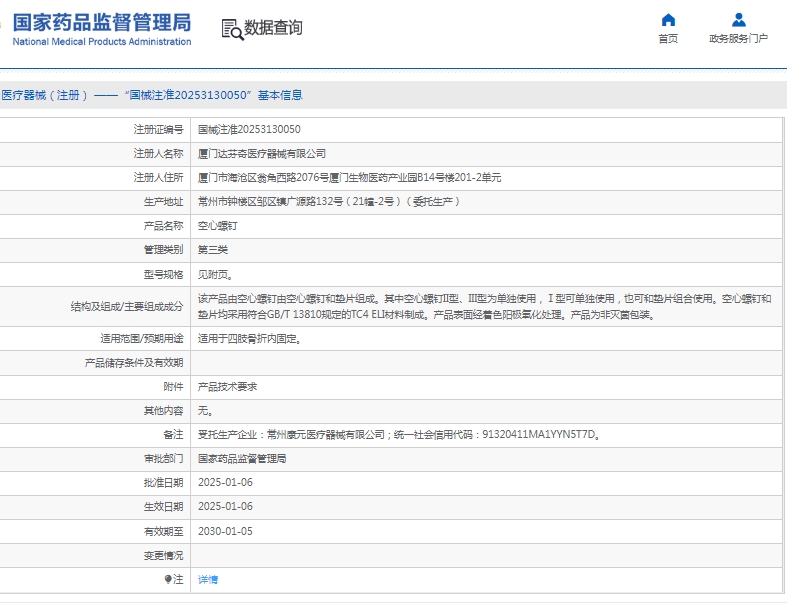The width and height of the screenshot is (787, 603).
Task: Select 厦门达芬奇医疗器械有限公司 value
Action: click(262, 154)
